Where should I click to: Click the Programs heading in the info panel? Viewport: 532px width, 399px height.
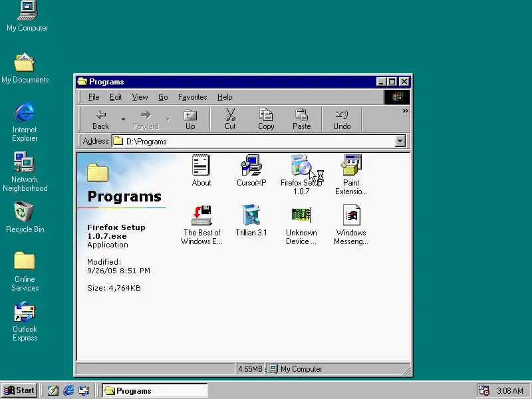[x=124, y=197]
